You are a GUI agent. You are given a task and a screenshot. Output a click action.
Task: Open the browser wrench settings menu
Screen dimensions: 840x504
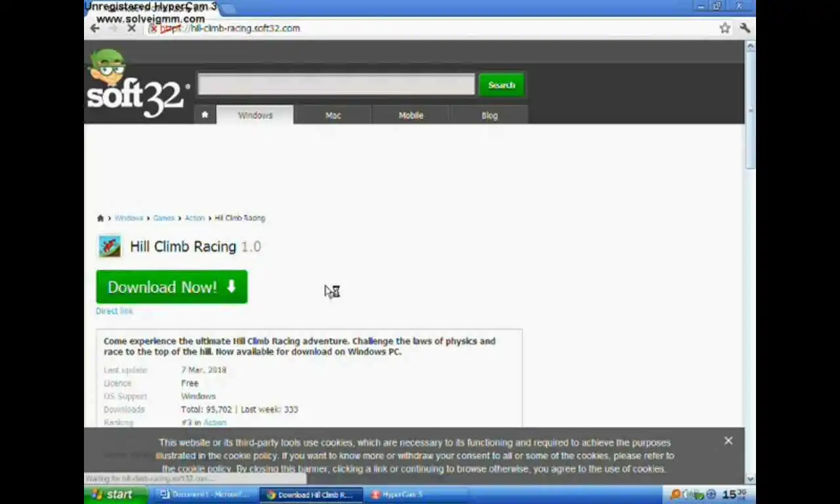coord(745,28)
